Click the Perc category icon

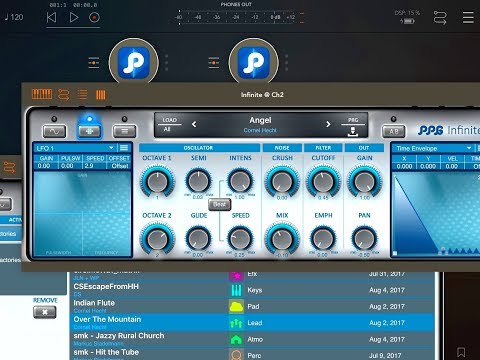[x=236, y=355]
